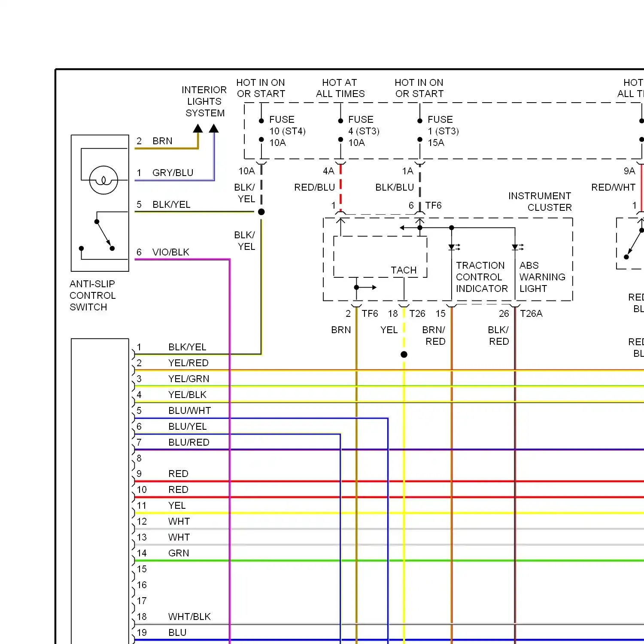
Task: Select 'TRACTION CONTROL INDICATOR' text
Action: tap(482, 277)
